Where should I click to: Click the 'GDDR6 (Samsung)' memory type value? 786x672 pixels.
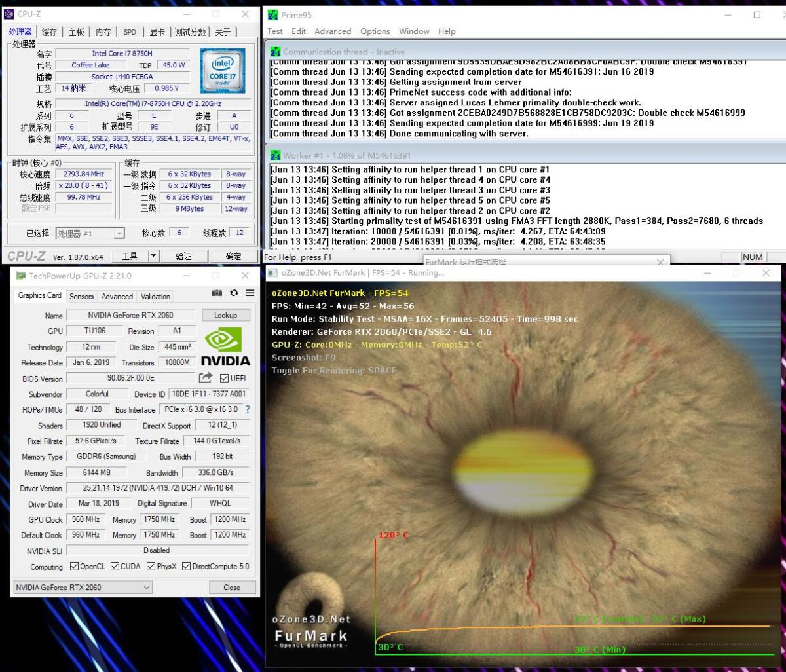coord(106,457)
